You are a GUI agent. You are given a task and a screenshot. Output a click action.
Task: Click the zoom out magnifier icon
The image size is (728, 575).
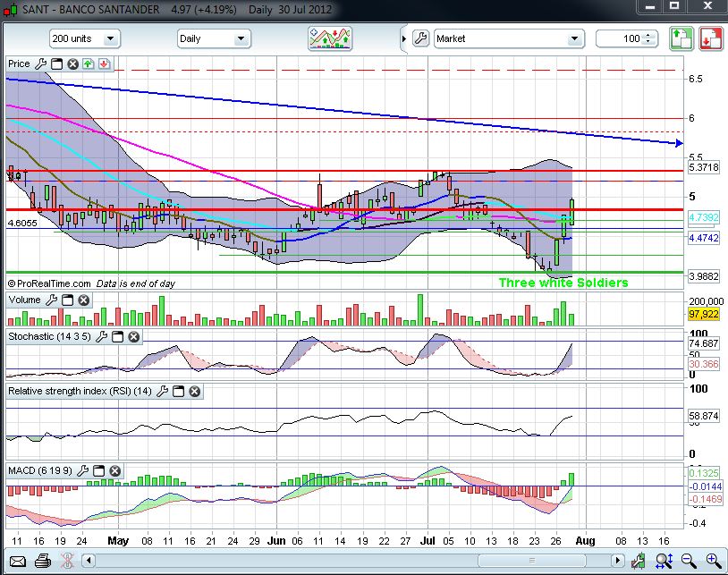(x=689, y=561)
